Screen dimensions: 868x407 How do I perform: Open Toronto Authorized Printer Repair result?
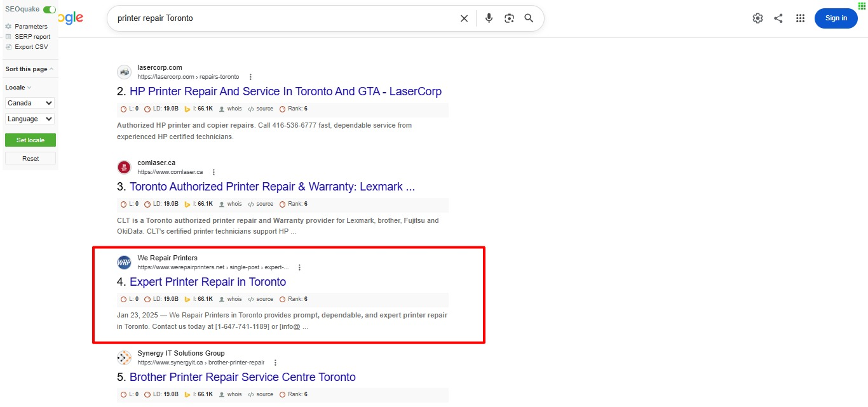pos(272,187)
